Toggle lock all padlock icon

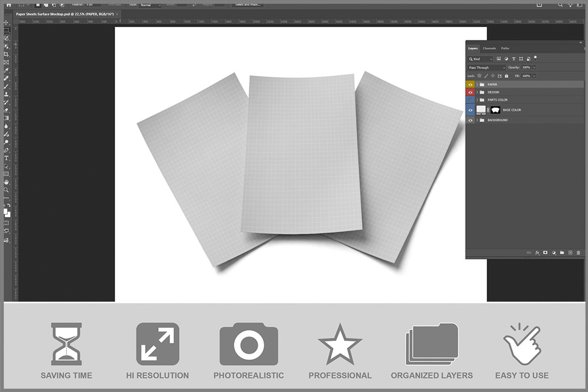pos(507,76)
